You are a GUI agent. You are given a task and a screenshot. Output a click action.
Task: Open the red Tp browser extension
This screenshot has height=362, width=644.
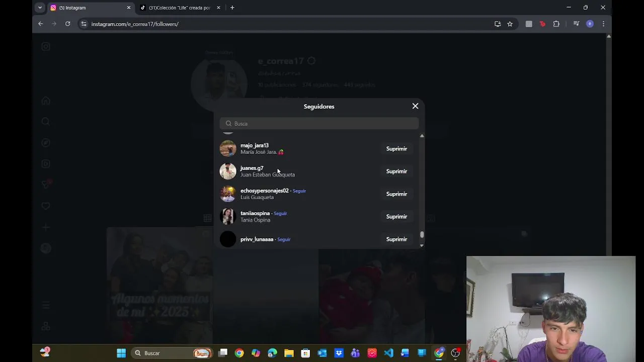(x=542, y=24)
